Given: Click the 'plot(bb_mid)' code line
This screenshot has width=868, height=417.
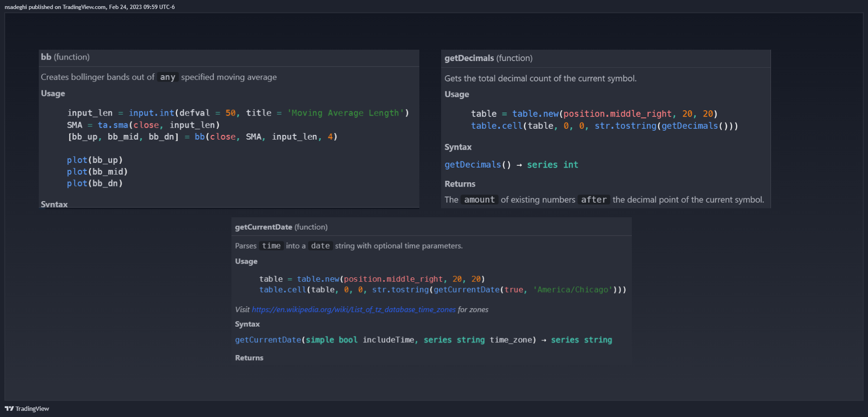Looking at the screenshot, I should [97, 172].
